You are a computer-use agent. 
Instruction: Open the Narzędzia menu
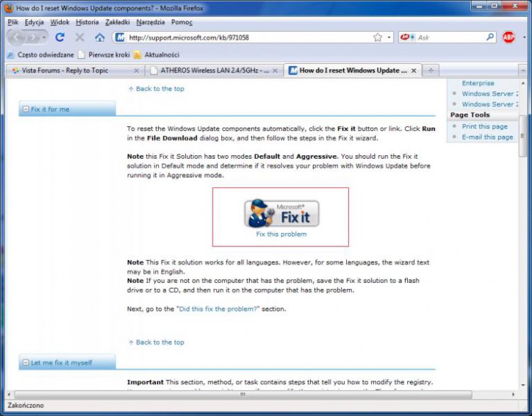click(x=150, y=22)
